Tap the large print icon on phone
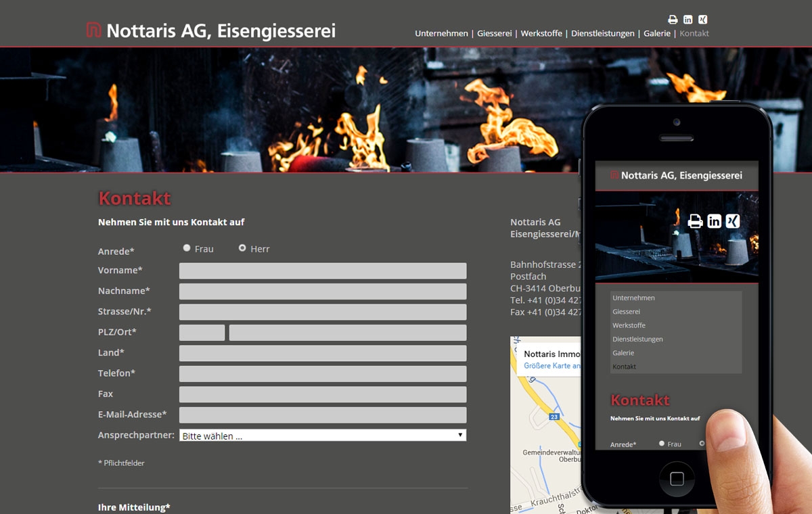The width and height of the screenshot is (812, 514). [695, 221]
